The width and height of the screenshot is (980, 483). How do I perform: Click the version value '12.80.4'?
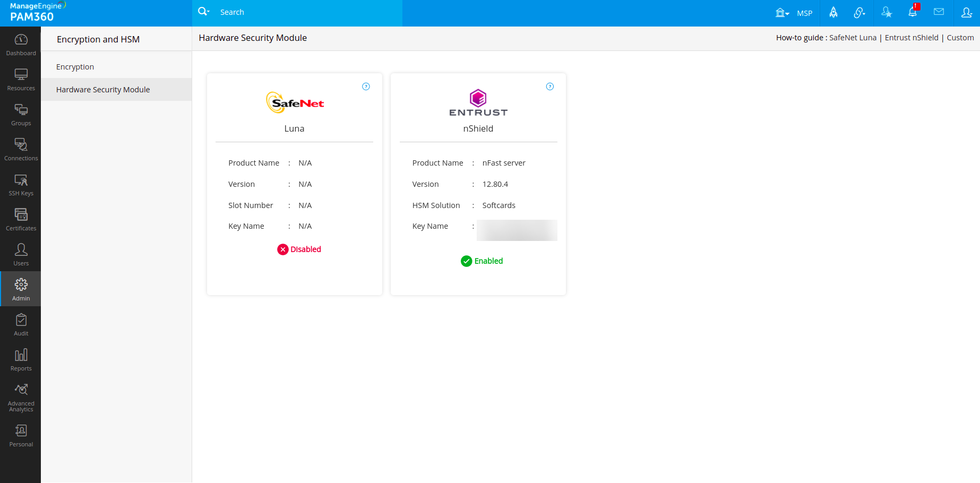click(495, 184)
